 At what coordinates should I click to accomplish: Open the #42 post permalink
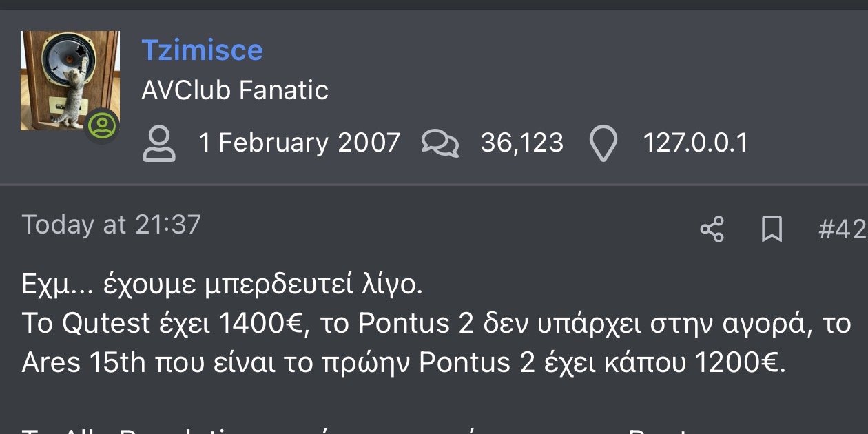click(x=841, y=229)
